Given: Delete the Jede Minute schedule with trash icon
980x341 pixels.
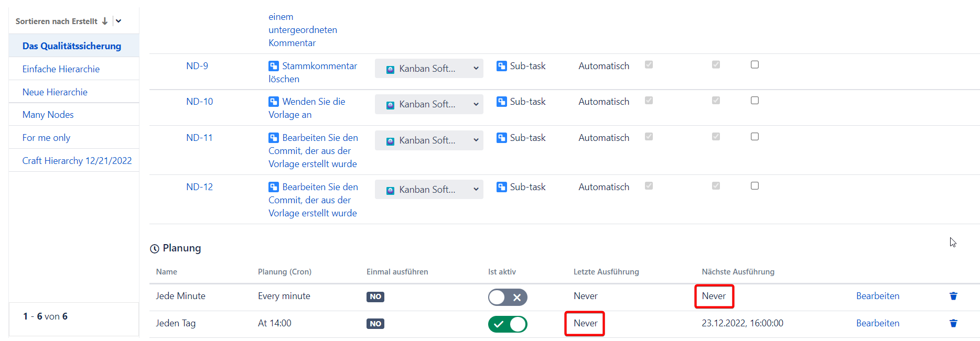Looking at the screenshot, I should (953, 296).
